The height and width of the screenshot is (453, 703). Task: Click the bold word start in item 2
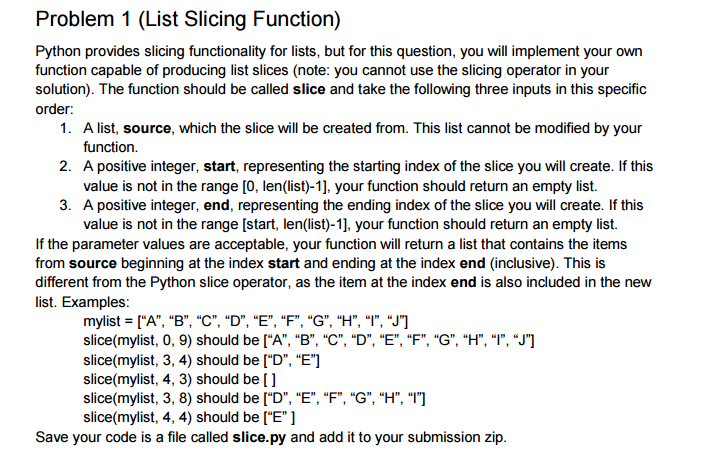[219, 166]
